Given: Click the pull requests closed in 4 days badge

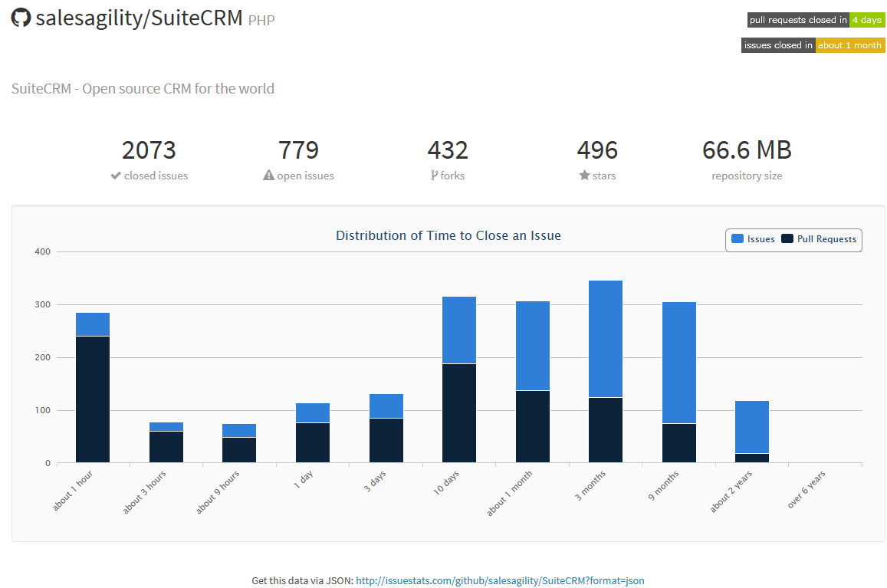Looking at the screenshot, I should [x=816, y=20].
